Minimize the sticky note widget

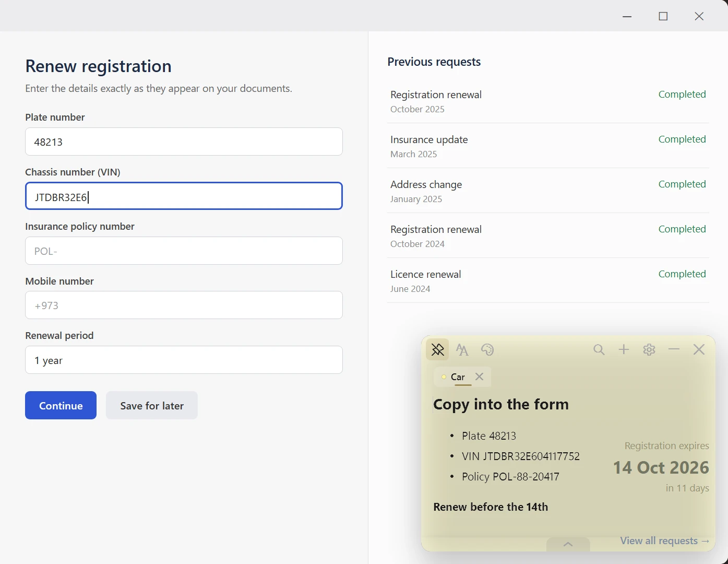pos(674,349)
